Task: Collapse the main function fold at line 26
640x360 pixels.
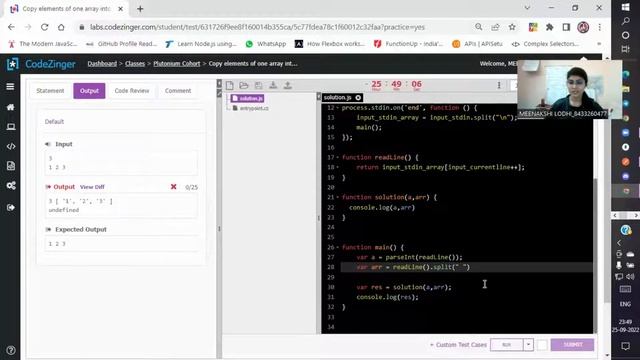Action: [338, 247]
